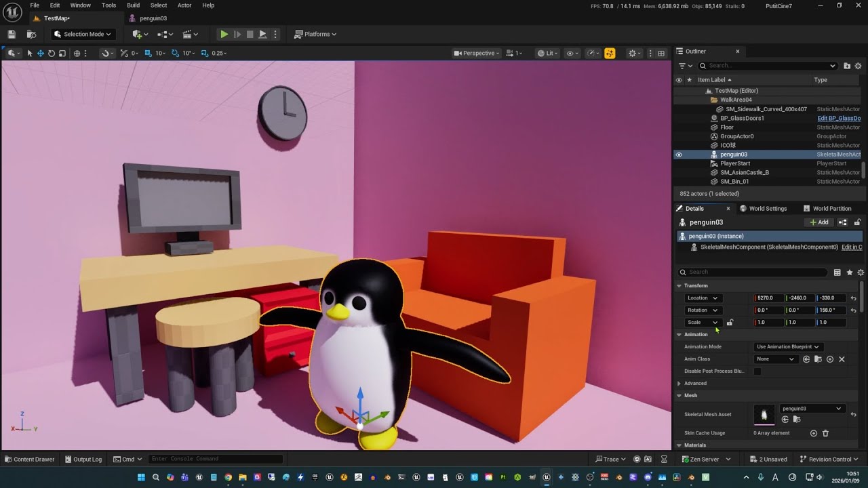The height and width of the screenshot is (488, 868).
Task: Select BP_GlassDoors1 in the Outliner
Action: (x=742, y=118)
